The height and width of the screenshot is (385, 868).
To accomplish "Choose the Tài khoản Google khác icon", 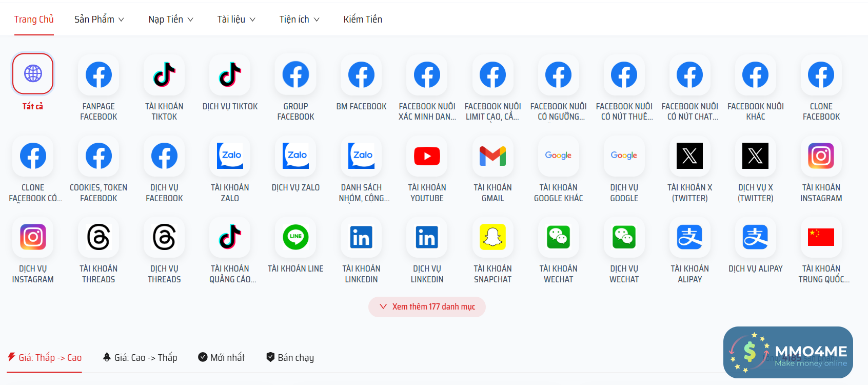I will coord(558,156).
